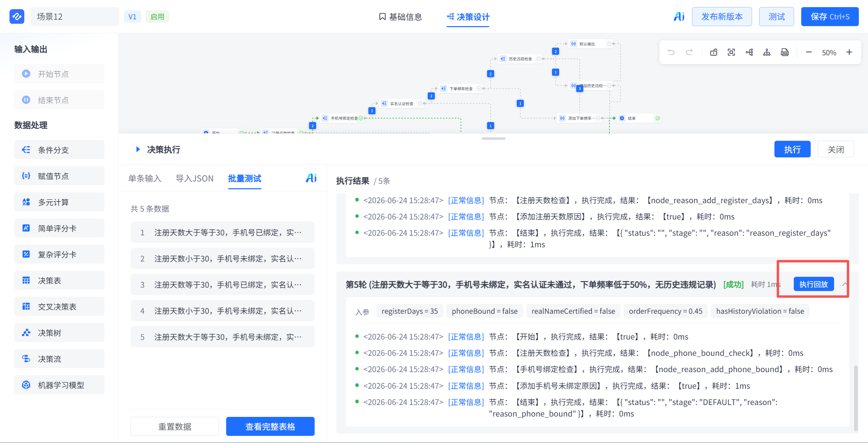Select the 赋值节点 node type
The height and width of the screenshot is (443, 868).
[x=59, y=176]
